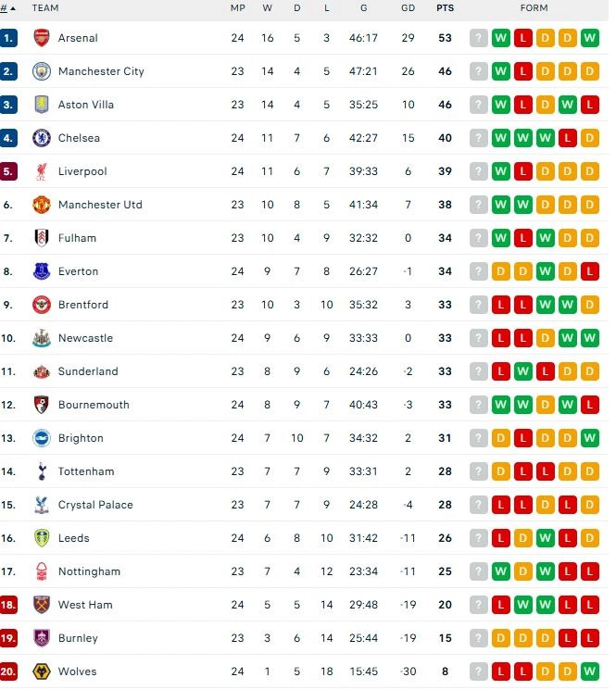
Task: Select the Chelsea club badge icon
Action: tap(41, 138)
